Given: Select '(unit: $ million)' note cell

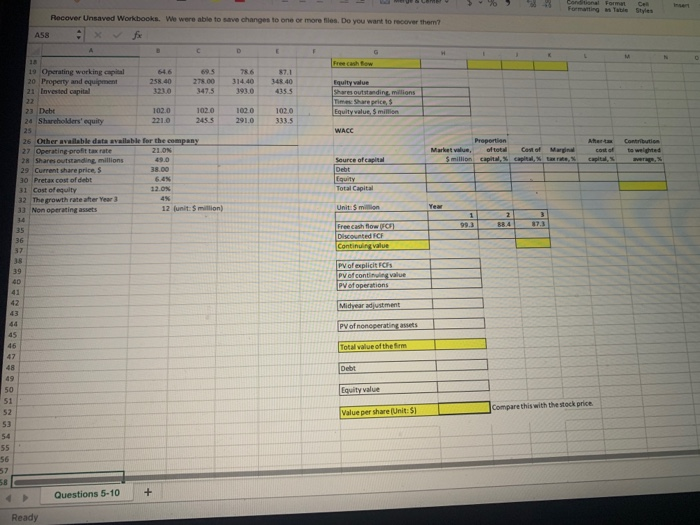Looking at the screenshot, I should [197, 208].
